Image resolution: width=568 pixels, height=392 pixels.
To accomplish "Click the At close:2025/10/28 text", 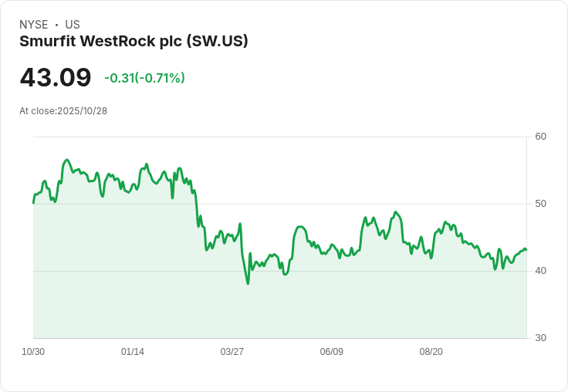I will (x=63, y=110).
